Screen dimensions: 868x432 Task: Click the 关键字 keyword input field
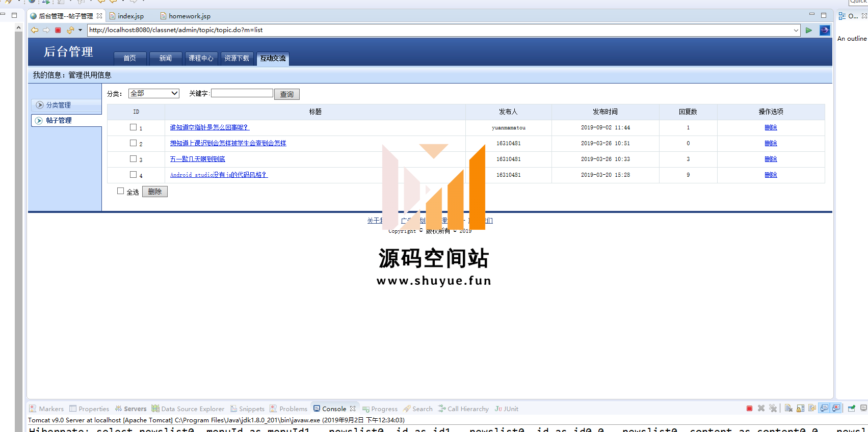(242, 93)
